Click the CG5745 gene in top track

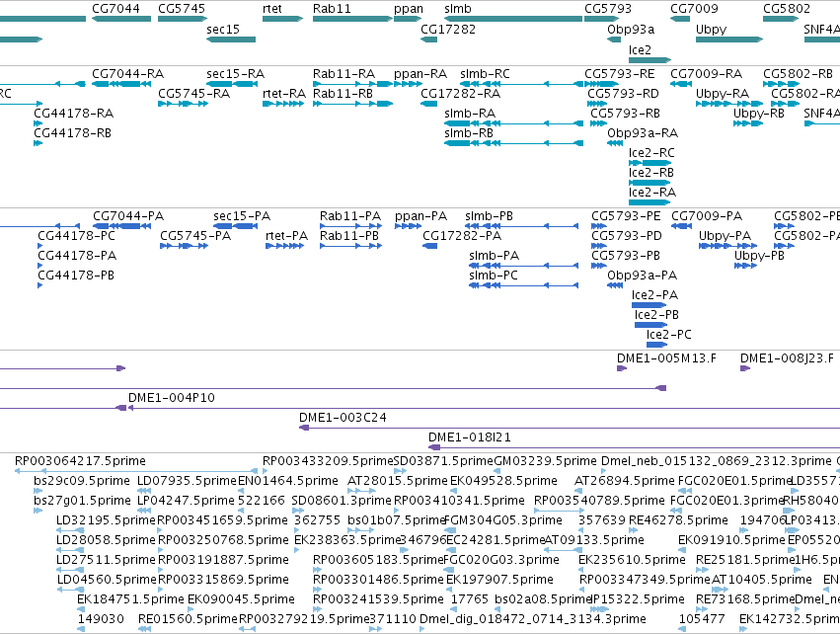182,19
